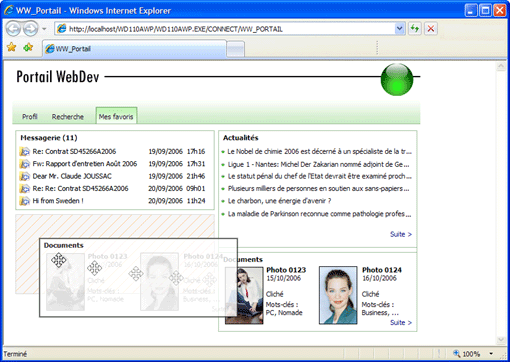The image size is (510, 362).
Task: Click mail icon for Dear Mr. Claude JOUSSAC
Action: coord(24,176)
